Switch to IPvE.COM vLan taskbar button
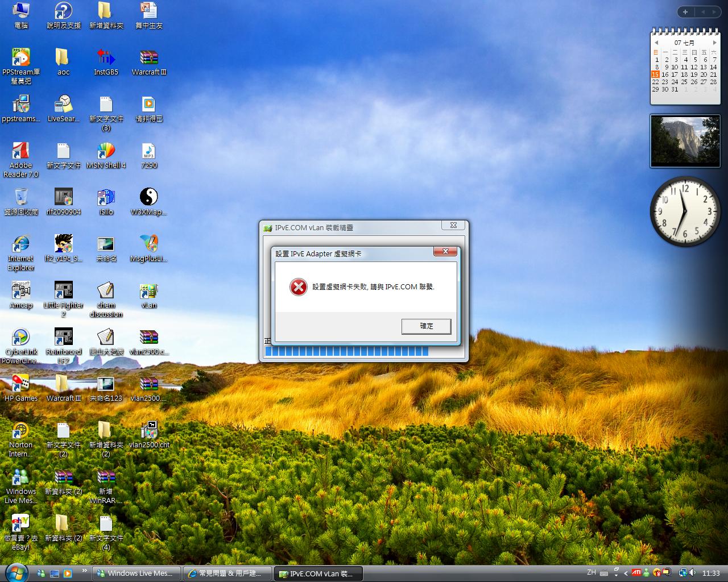Image resolution: width=728 pixels, height=582 pixels. tap(318, 573)
